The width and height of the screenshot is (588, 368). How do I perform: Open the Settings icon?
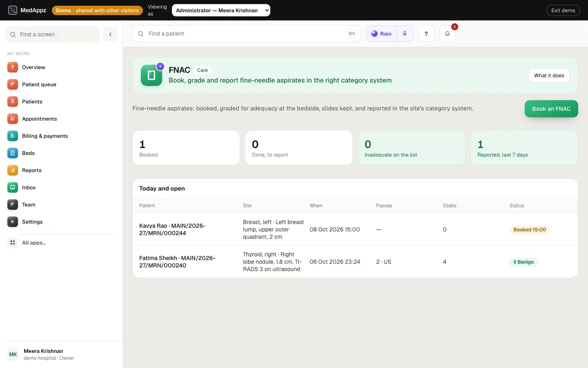(13, 222)
